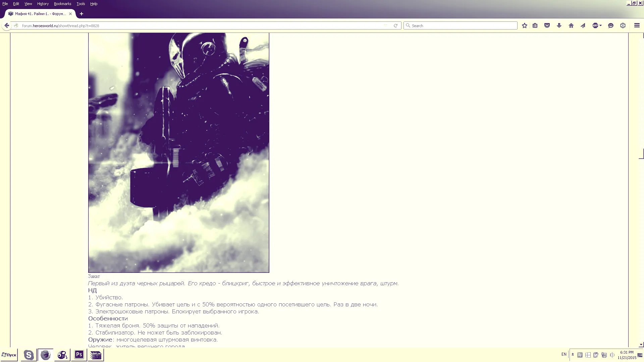This screenshot has width=644, height=362.
Task: Open Skype from the taskbar
Action: pos(29,355)
